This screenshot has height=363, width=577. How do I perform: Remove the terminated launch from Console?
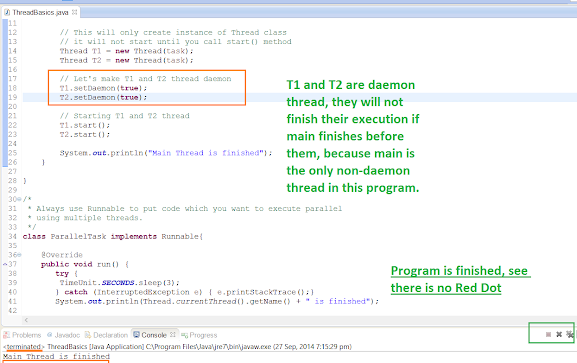coord(559,334)
